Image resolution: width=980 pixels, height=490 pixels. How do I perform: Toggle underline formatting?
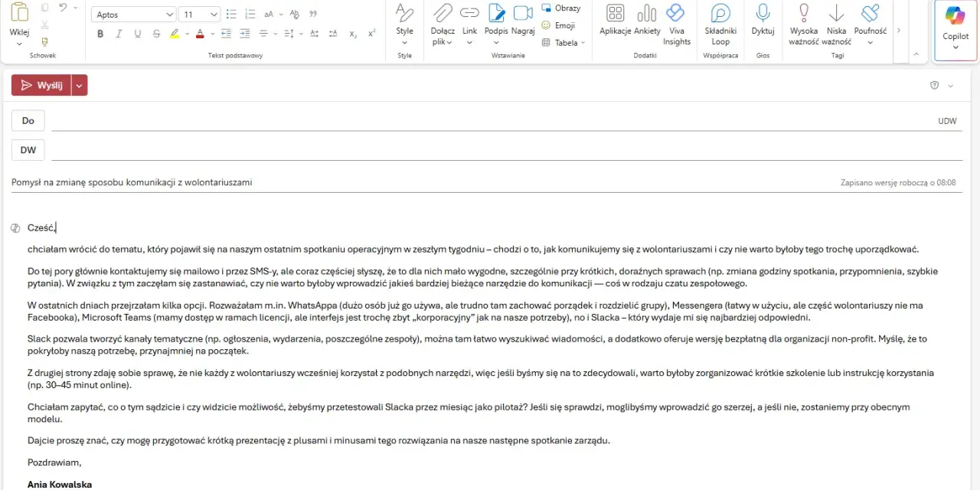[138, 34]
